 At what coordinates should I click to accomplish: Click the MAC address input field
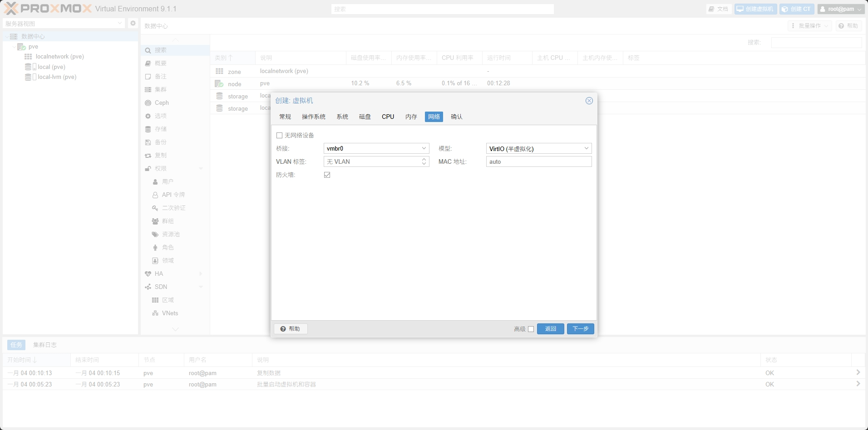click(x=538, y=162)
